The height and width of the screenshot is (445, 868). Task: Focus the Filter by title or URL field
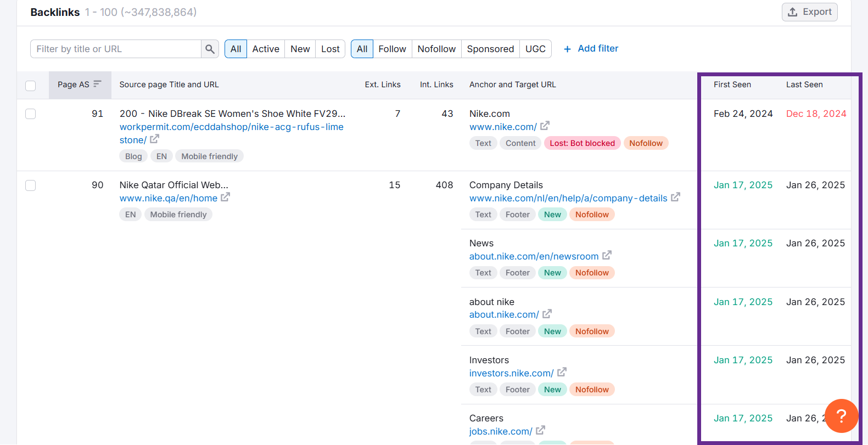tap(116, 49)
